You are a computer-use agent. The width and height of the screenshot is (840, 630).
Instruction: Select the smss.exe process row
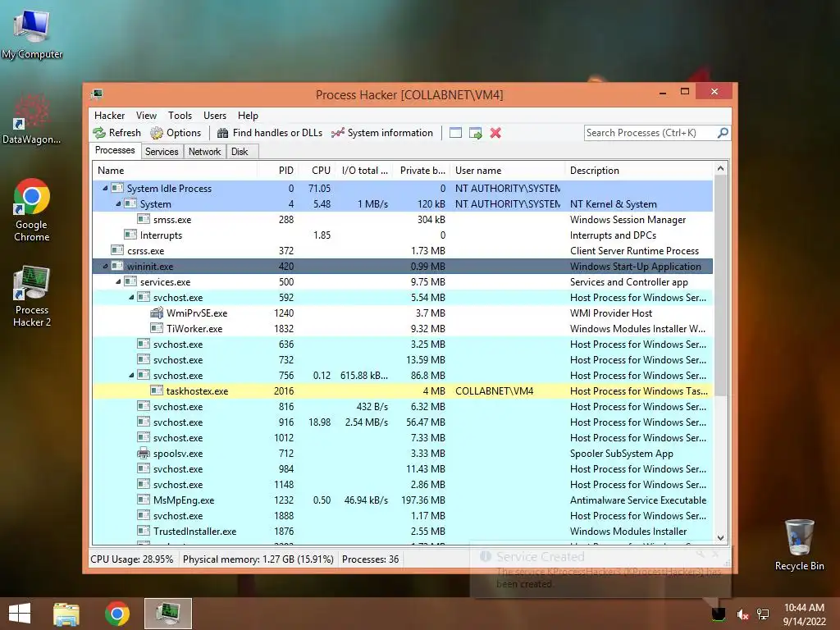coord(402,219)
